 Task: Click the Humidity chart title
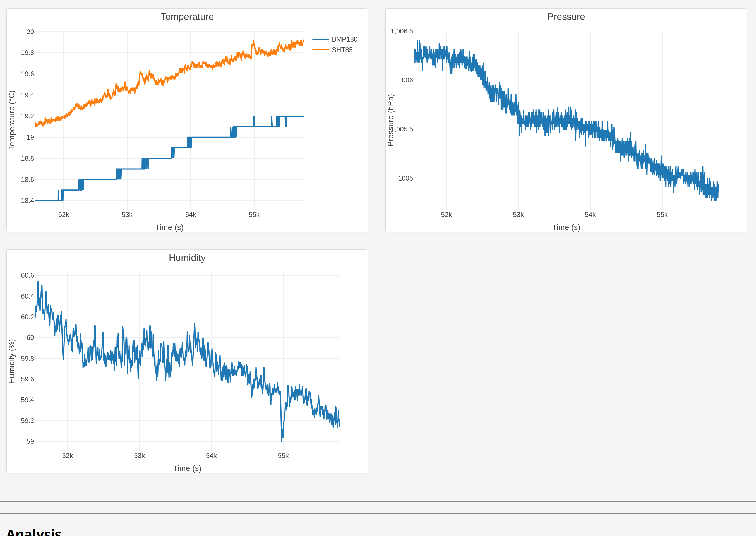click(x=187, y=258)
